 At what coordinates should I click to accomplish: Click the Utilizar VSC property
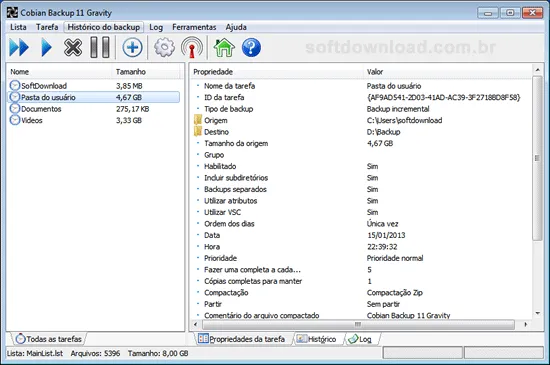coord(223,212)
